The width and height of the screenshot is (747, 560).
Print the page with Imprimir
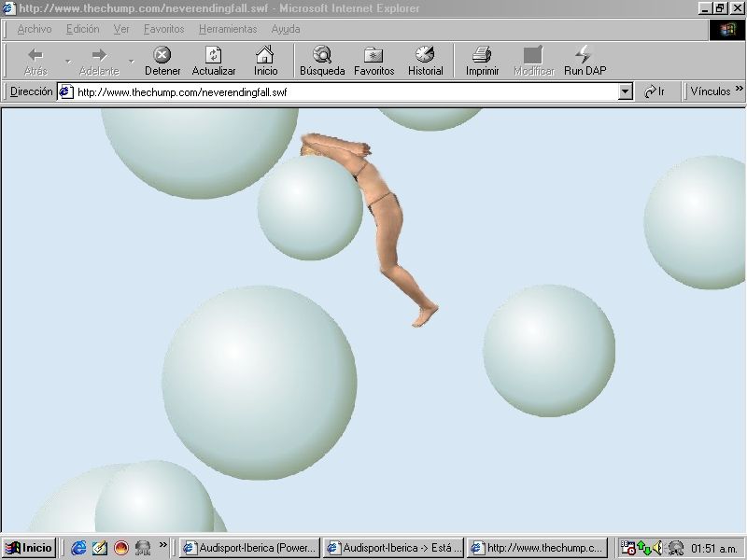(x=482, y=61)
